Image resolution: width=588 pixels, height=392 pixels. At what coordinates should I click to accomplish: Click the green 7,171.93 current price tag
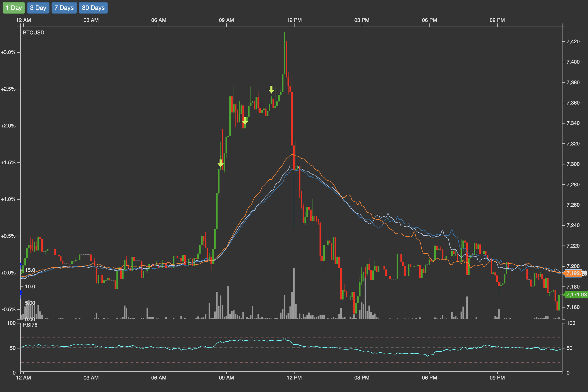click(575, 295)
